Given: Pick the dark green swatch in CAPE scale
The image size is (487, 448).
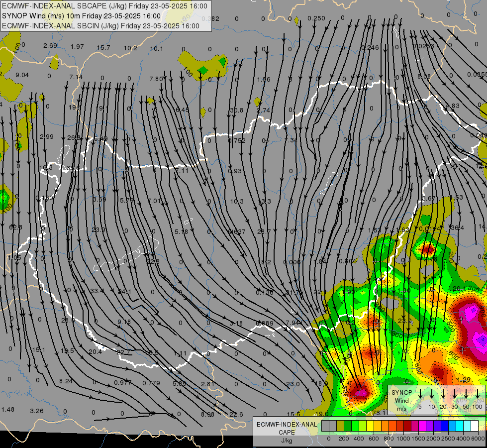Looking at the screenshot, I should (348, 426).
